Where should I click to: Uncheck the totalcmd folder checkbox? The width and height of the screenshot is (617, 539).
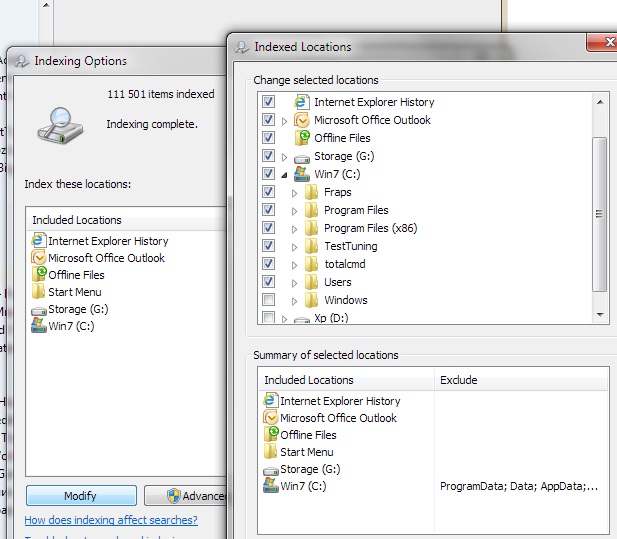(x=268, y=264)
